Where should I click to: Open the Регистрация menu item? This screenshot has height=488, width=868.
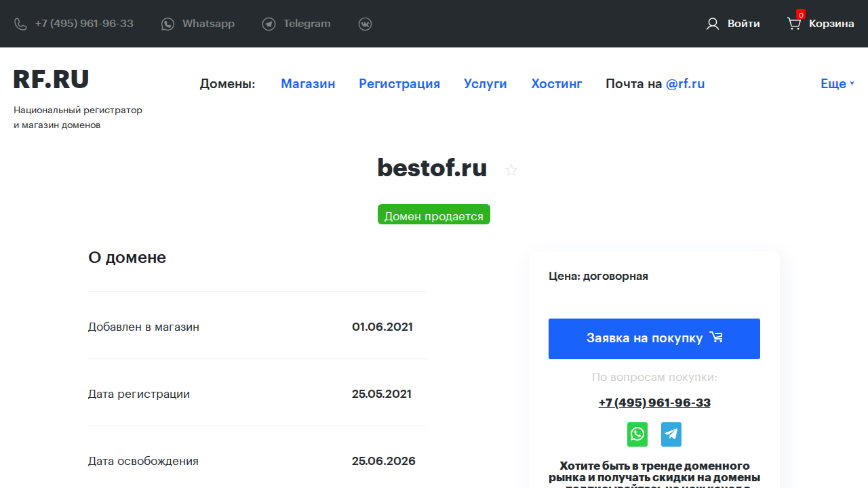coord(399,83)
